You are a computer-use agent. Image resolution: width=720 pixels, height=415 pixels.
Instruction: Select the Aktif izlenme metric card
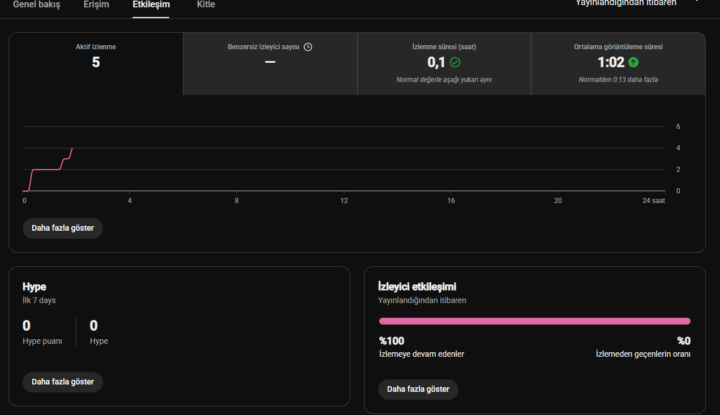tap(96, 64)
